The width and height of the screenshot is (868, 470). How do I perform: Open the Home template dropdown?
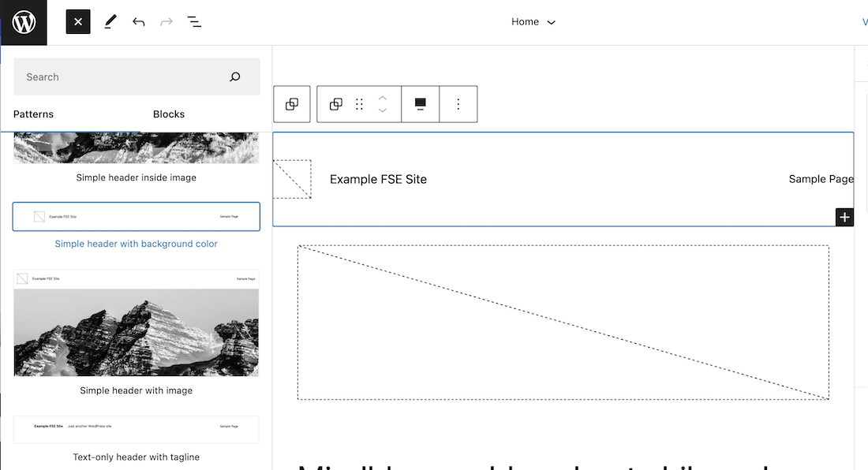pos(533,22)
